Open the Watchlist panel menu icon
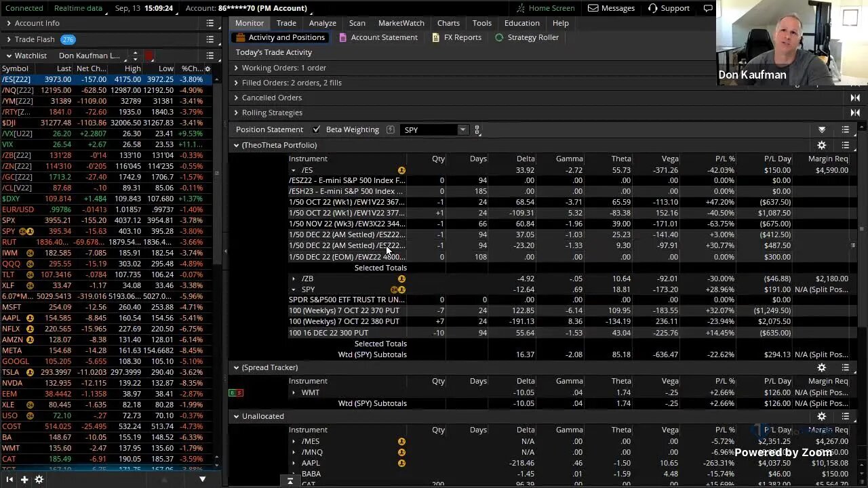Viewport: 868px width, 488px height. 210,56
